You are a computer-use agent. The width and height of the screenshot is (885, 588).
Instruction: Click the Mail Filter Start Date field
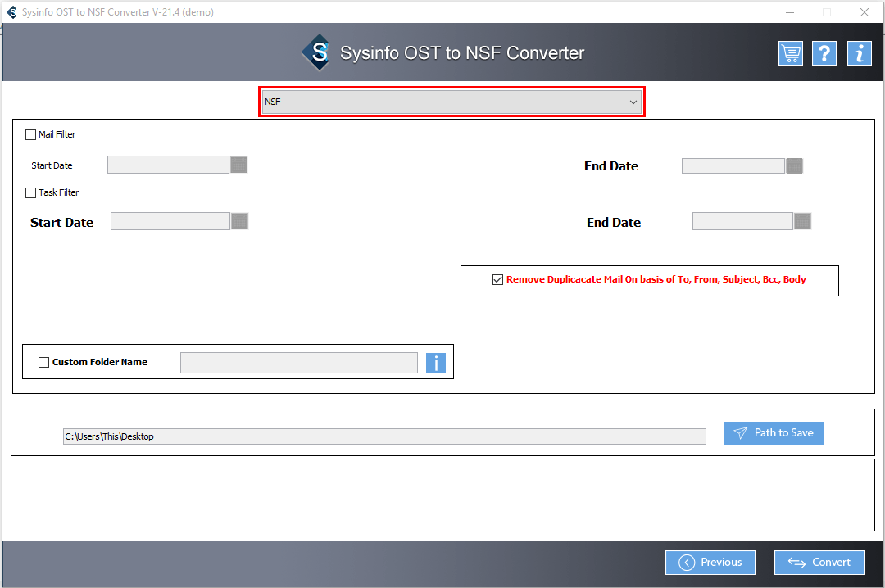(168, 165)
